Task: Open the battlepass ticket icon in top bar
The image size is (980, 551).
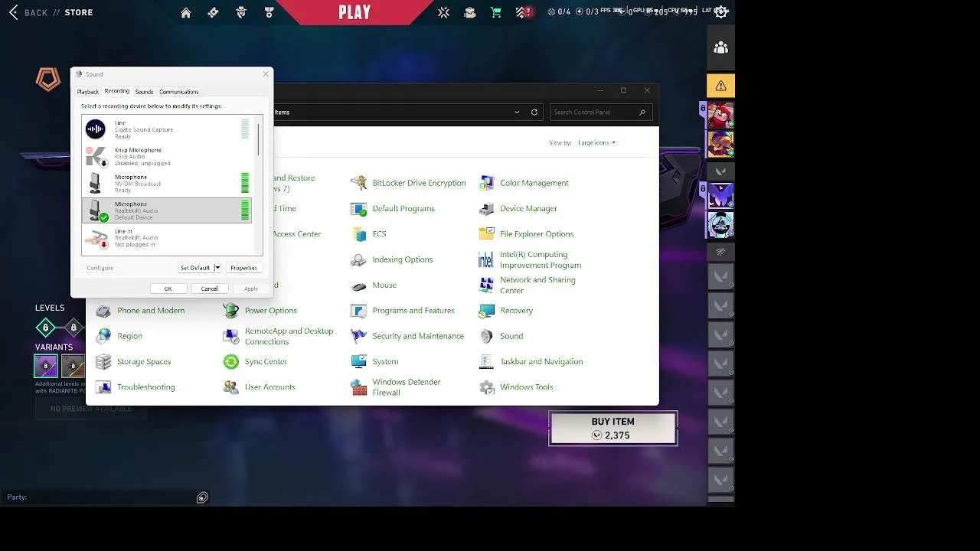Action: (214, 12)
